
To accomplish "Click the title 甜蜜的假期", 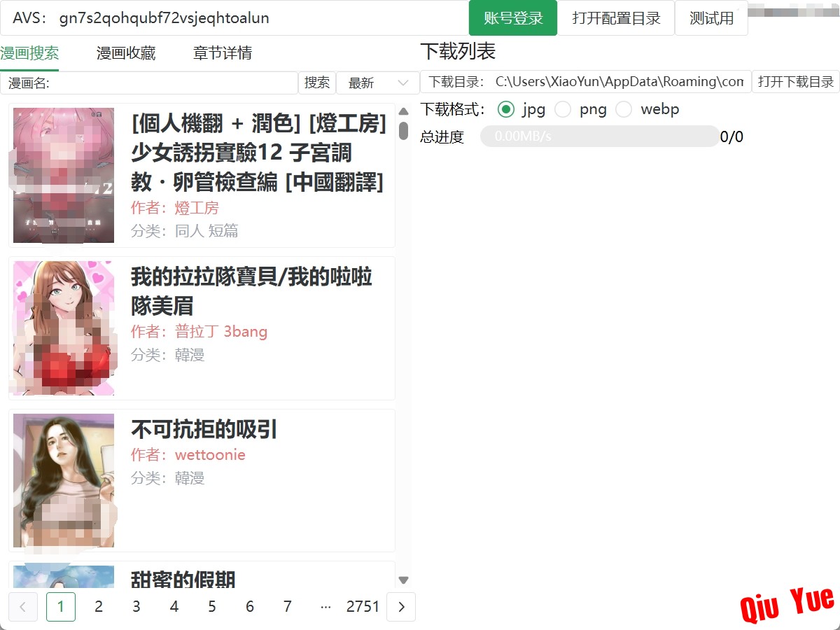I will [183, 579].
